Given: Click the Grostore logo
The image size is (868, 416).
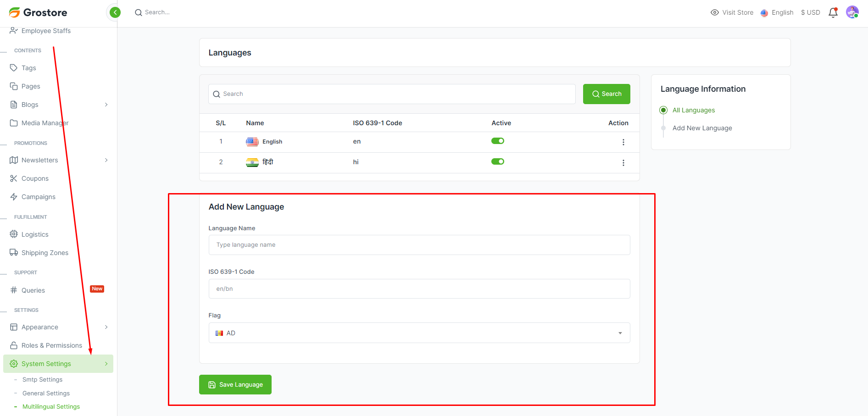Looking at the screenshot, I should coord(38,12).
